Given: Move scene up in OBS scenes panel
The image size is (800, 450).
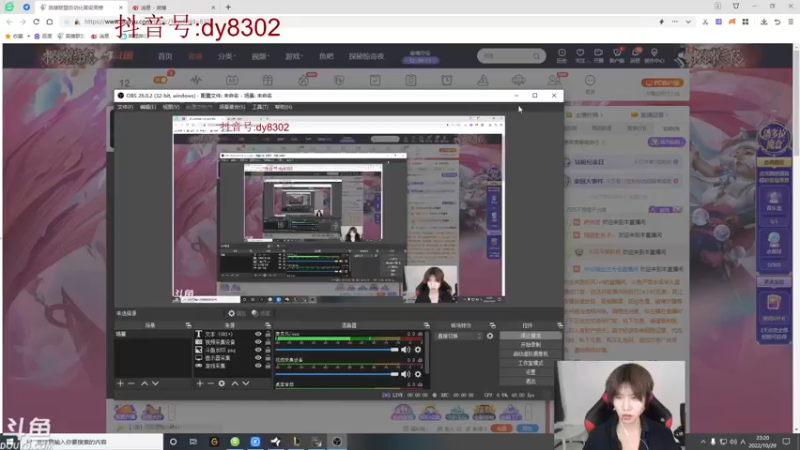Looking at the screenshot, I should [x=144, y=383].
